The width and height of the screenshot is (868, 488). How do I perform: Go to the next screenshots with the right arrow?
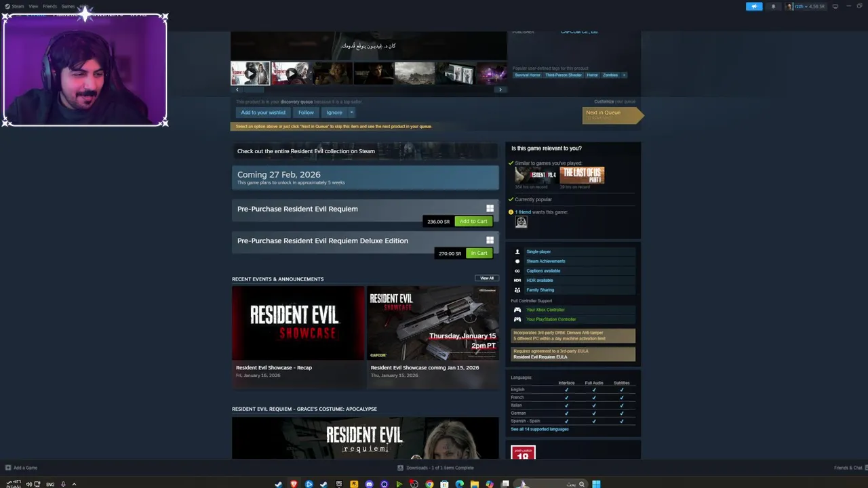(x=500, y=89)
